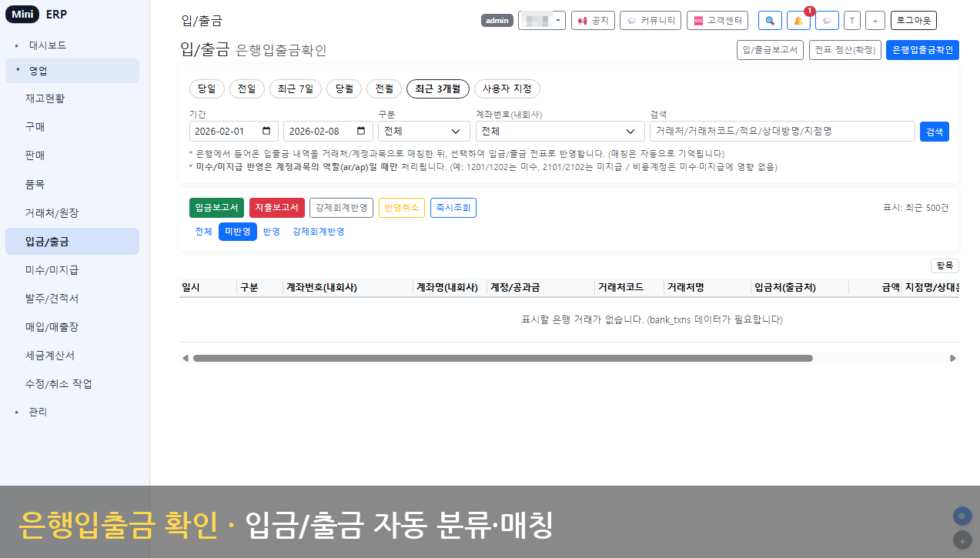Expand the 관리 menu section

[x=72, y=412]
